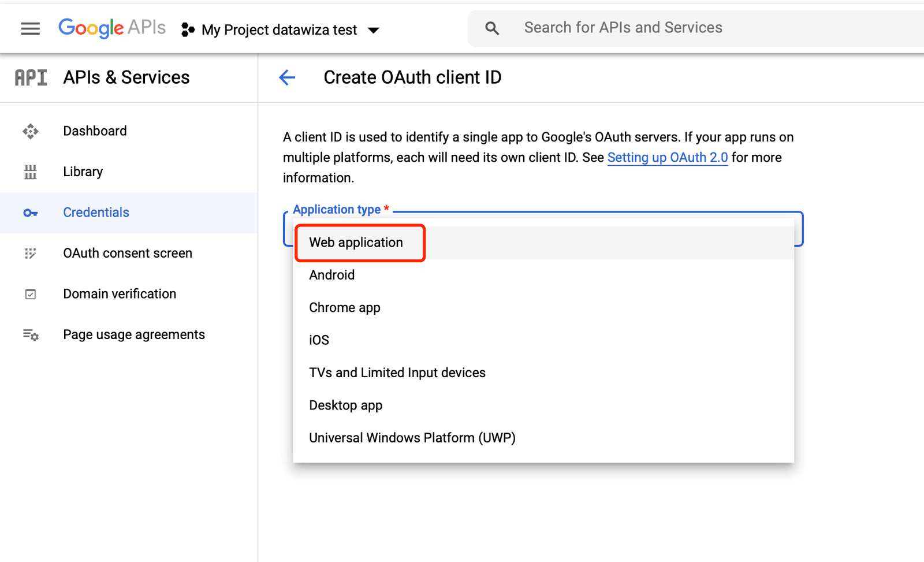Click the Google APIs logo
This screenshot has height=562, width=924.
pos(112,28)
